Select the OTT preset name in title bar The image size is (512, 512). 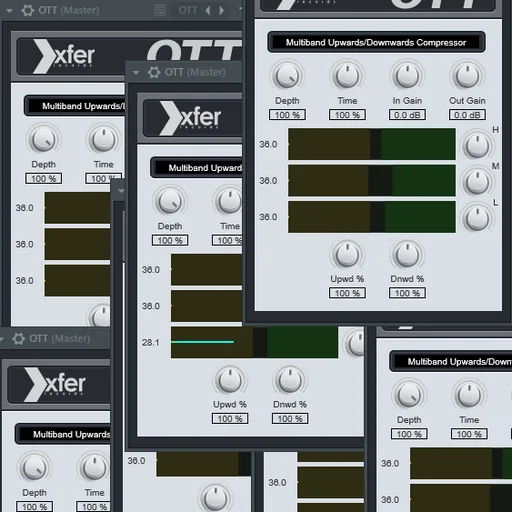pos(188,10)
